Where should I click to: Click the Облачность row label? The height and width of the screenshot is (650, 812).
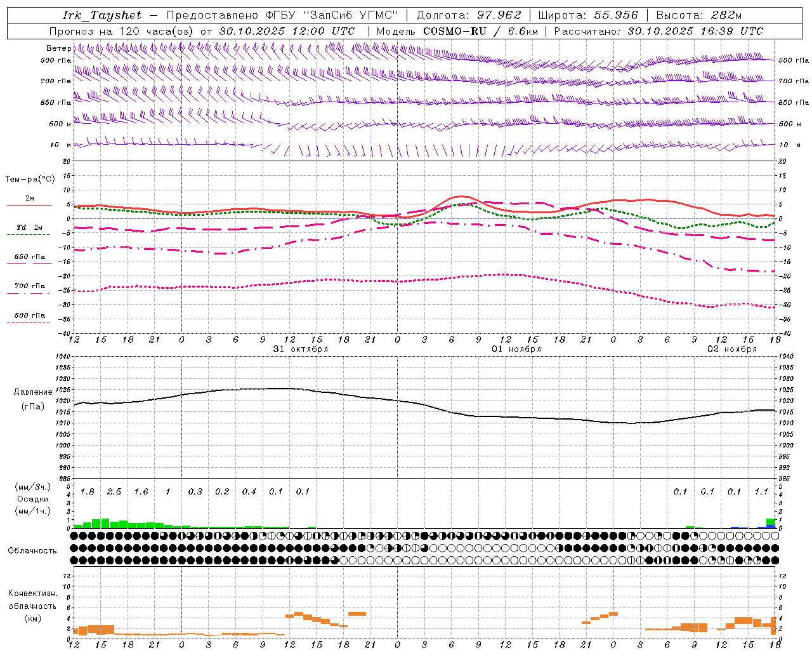tap(32, 551)
